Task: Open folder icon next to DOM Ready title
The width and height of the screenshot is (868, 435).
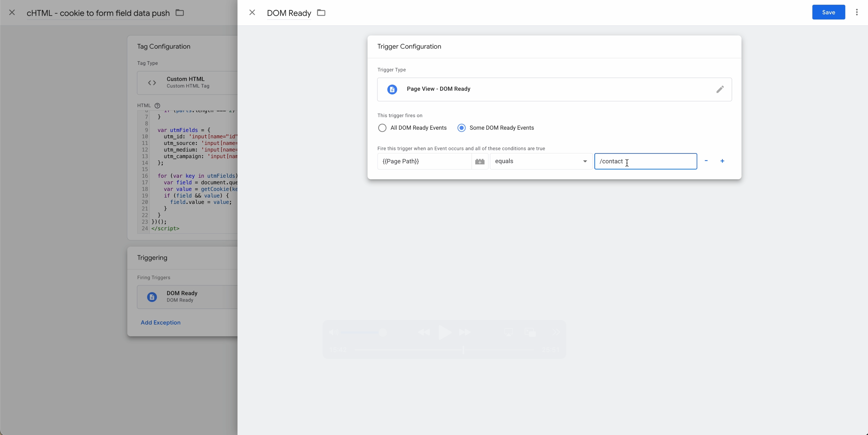Action: (x=321, y=13)
